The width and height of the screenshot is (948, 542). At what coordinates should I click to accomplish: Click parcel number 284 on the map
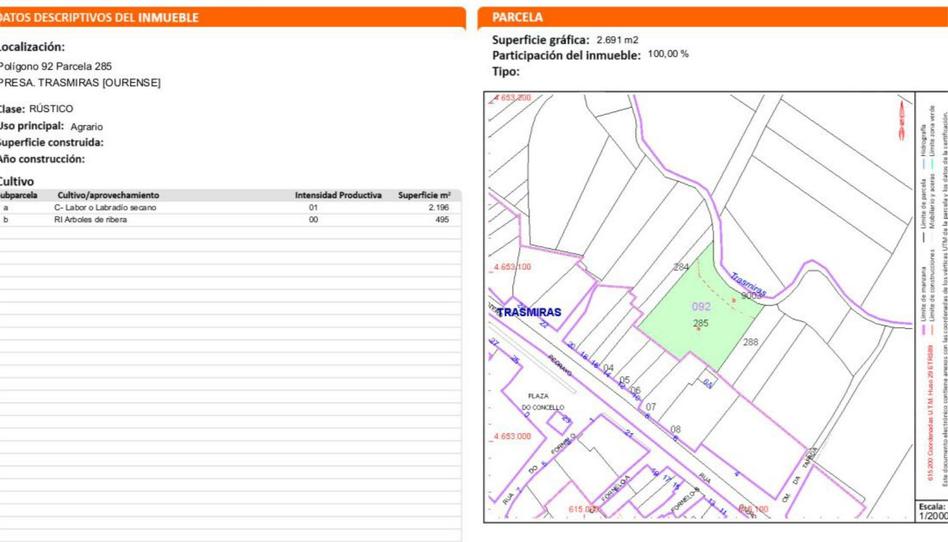[x=681, y=267]
